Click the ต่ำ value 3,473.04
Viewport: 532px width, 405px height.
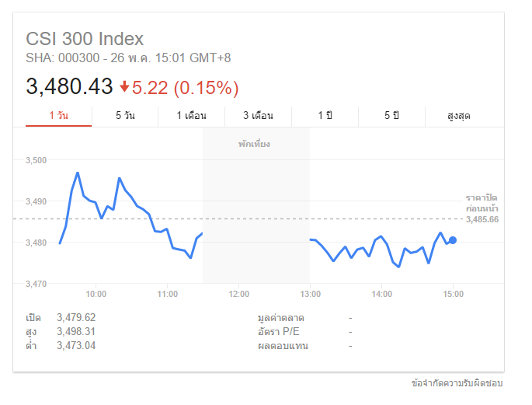pos(76,346)
